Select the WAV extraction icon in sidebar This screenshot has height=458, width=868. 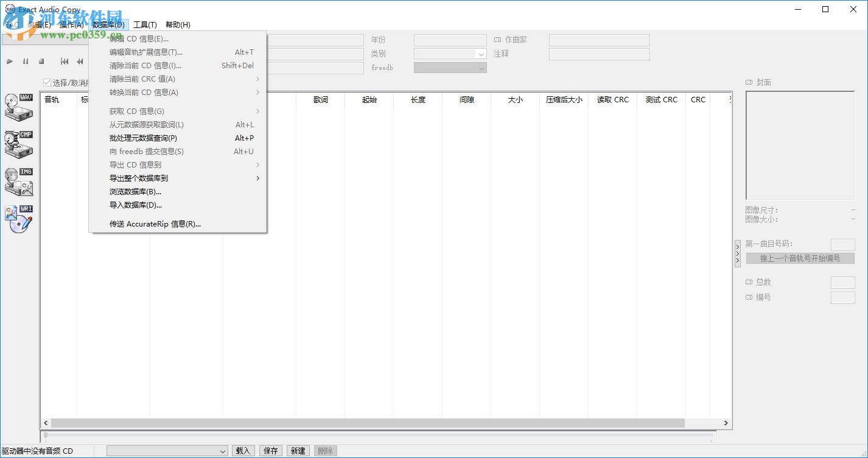point(19,108)
